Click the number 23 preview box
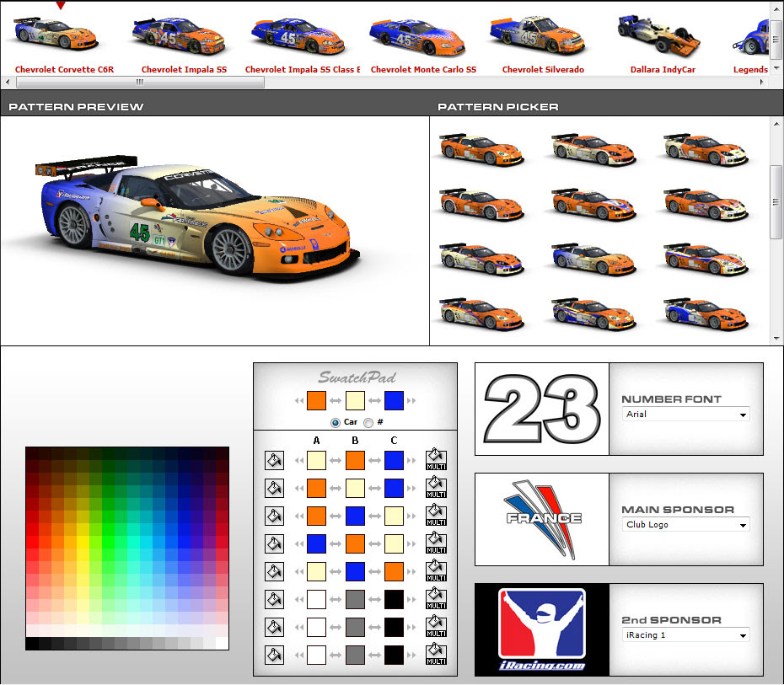The height and width of the screenshot is (685, 784). click(x=542, y=409)
